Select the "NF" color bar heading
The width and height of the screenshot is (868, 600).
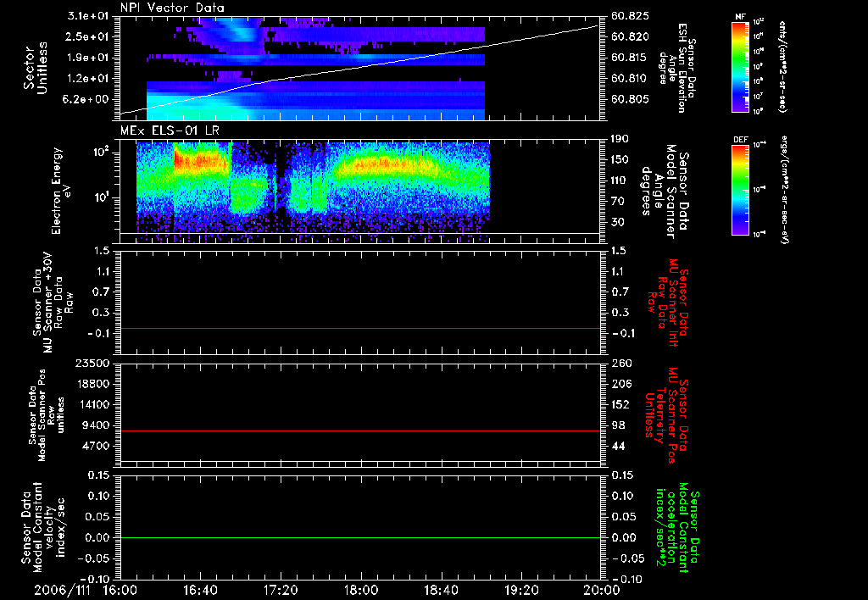(x=740, y=17)
